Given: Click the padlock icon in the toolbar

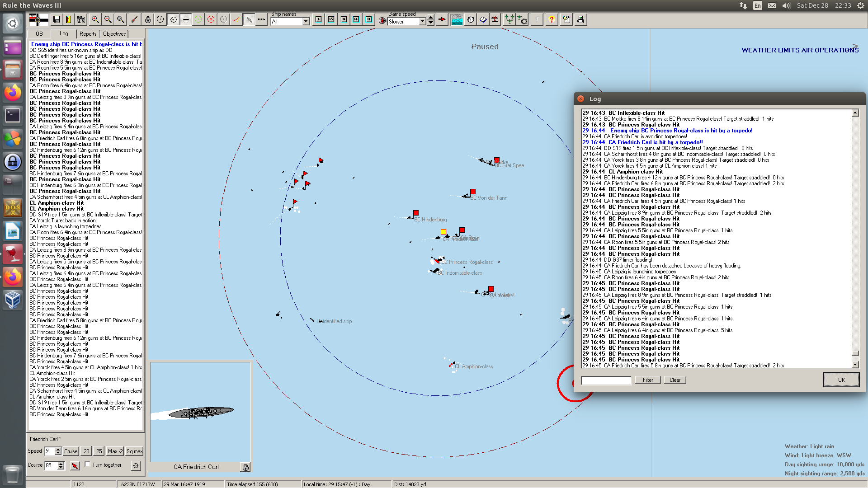Looking at the screenshot, I should [148, 19].
